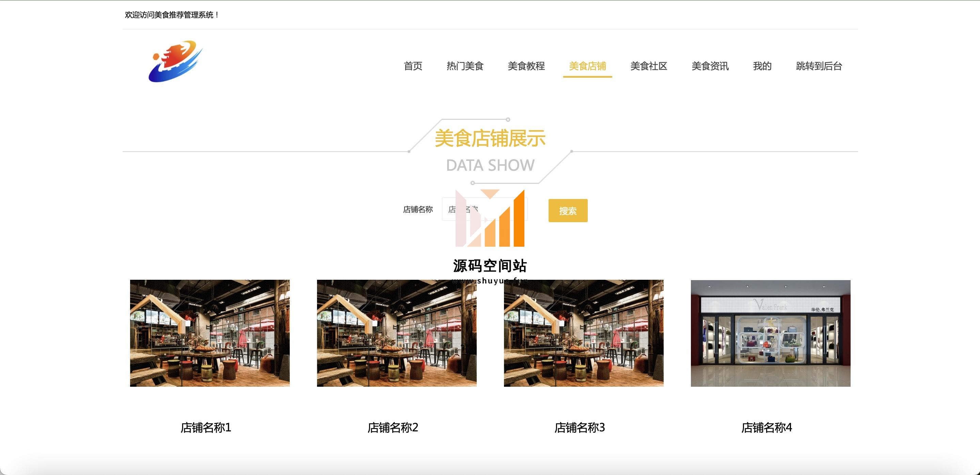Click the 店铺名称4 title
The width and height of the screenshot is (980, 475).
(766, 427)
